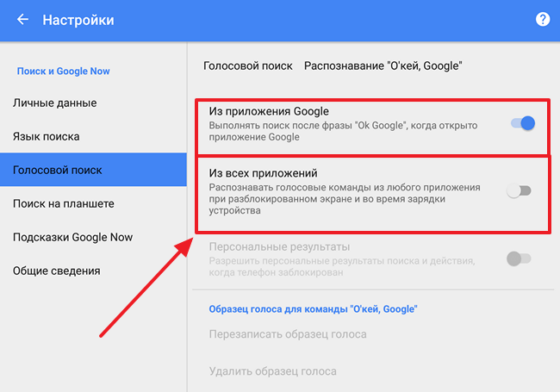Click 'Удалить образец голоса' option
The height and width of the screenshot is (392, 560).
pos(272,371)
